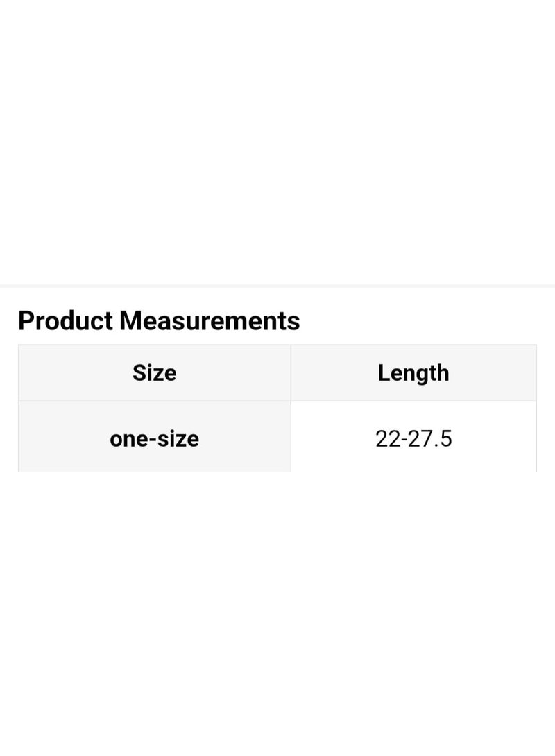Click the empty space below the table
The height and width of the screenshot is (756, 555).
(277, 612)
